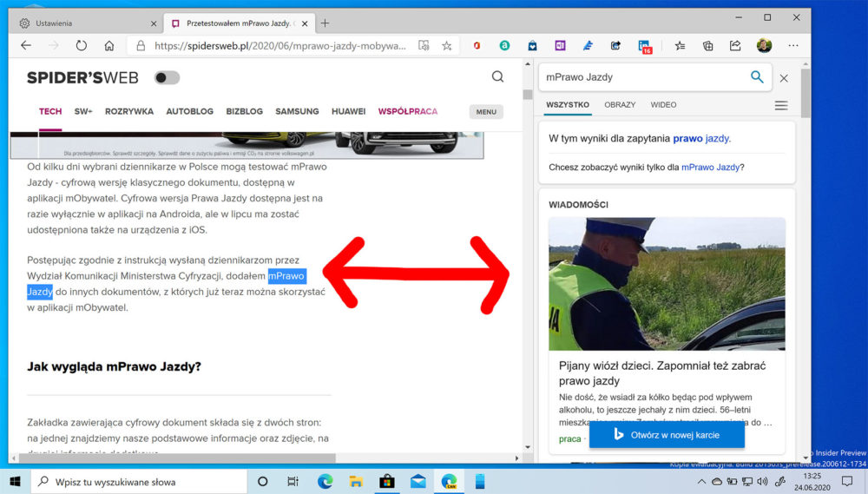Open the ROZRYWKA section
Screen dimensions: 868x494
(x=129, y=111)
